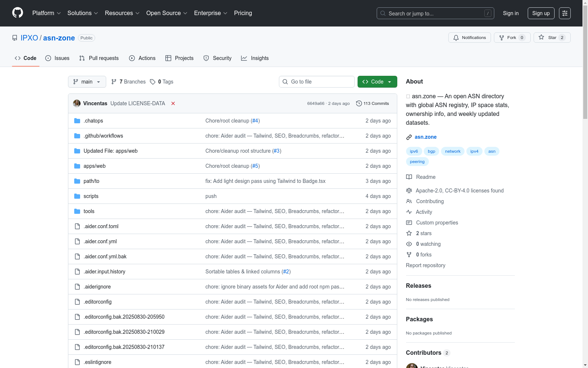Switch to the Actions tab

(x=142, y=58)
